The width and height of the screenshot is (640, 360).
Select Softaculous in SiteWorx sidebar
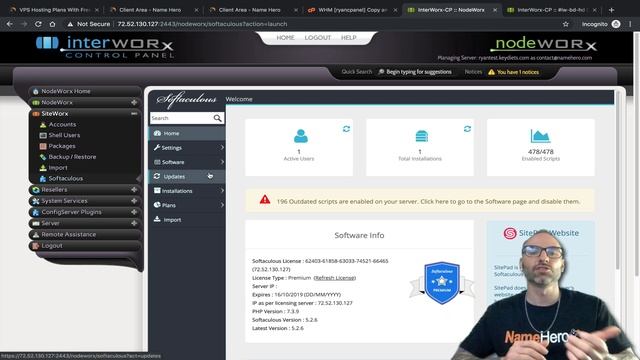[x=65, y=178]
